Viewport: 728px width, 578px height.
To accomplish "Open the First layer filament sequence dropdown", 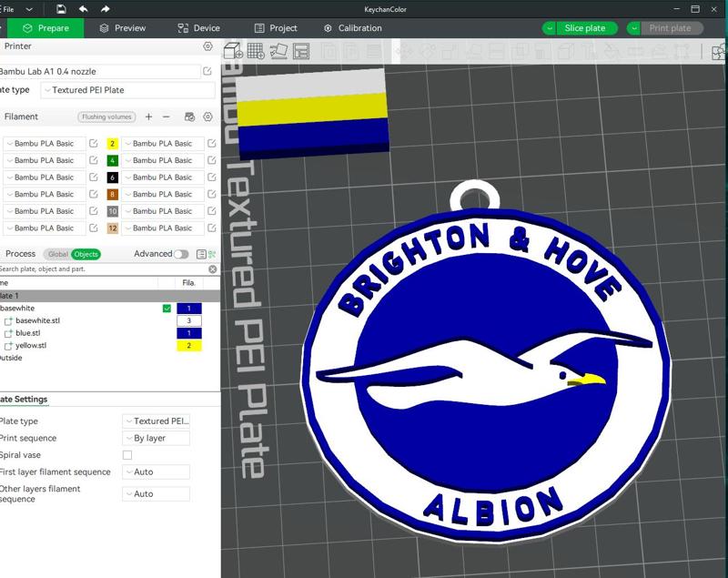I will (x=155, y=472).
